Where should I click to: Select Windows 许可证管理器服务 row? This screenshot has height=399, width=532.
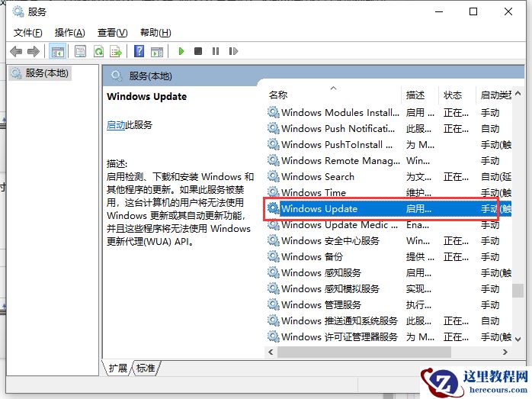pyautogui.click(x=389, y=337)
